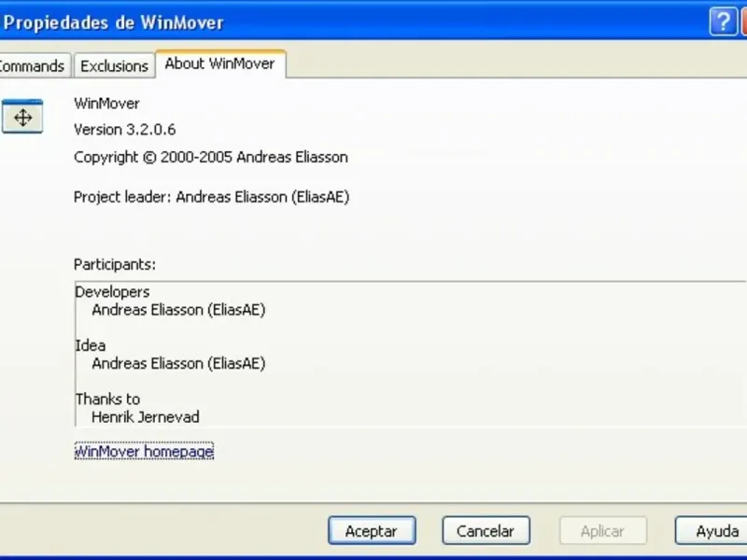747x560 pixels.
Task: Click Developers heading in participants list
Action: pyautogui.click(x=112, y=292)
